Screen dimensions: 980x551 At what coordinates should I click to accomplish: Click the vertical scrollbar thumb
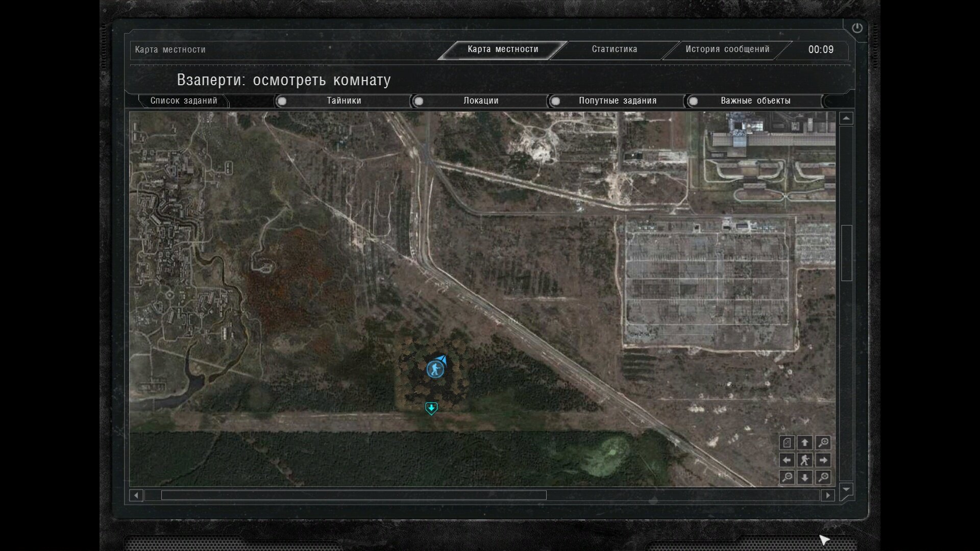coord(846,253)
